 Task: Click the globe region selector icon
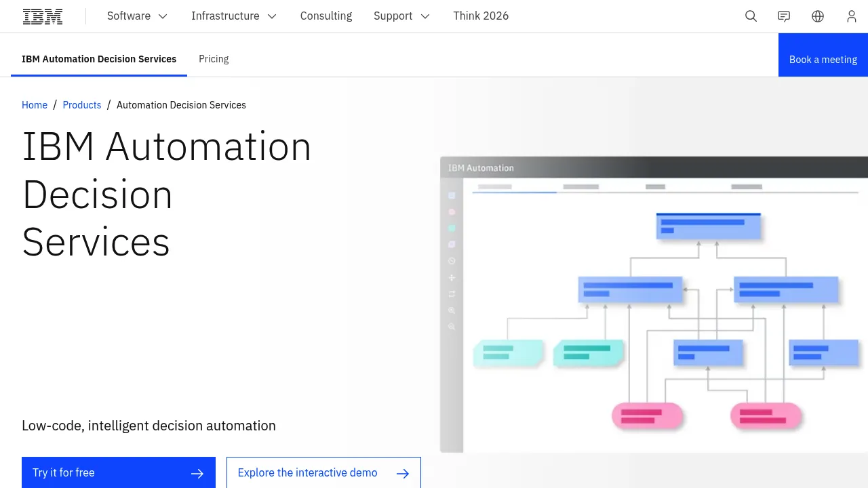pos(818,16)
